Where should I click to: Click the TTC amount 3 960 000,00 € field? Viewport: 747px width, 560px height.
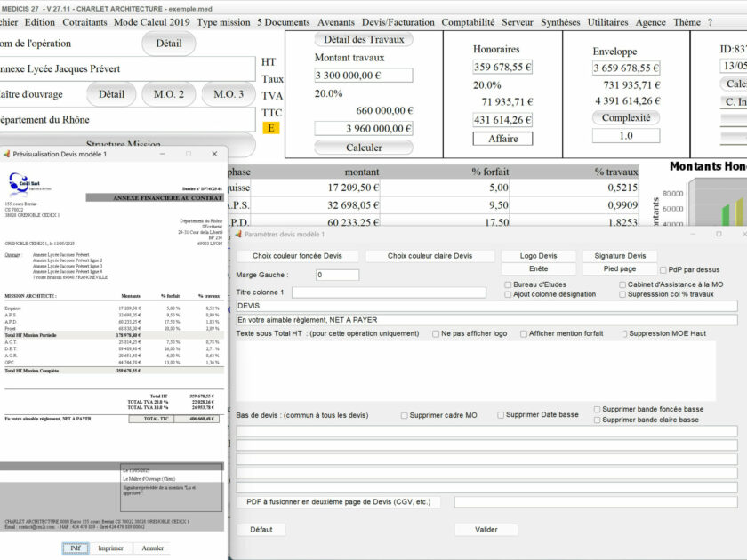point(364,129)
